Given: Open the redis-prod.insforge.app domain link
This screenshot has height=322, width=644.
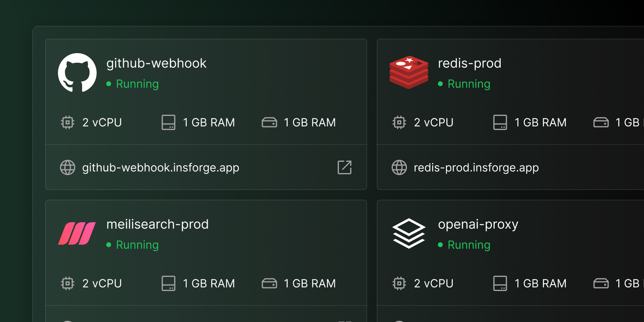Looking at the screenshot, I should coord(476,167).
